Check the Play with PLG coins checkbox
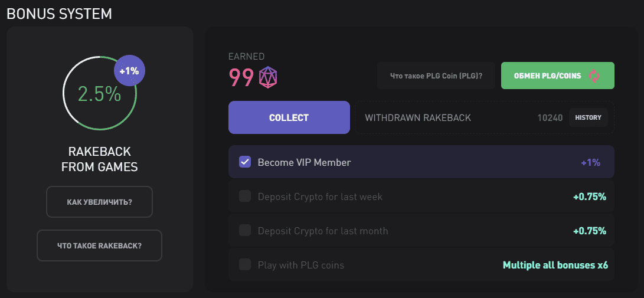Screen dimensions: 644x298 click(x=245, y=264)
